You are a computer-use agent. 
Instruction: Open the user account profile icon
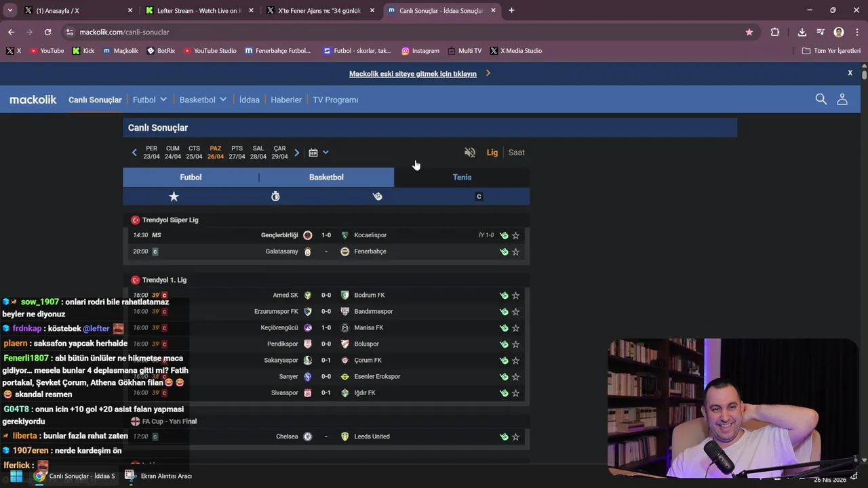[842, 100]
